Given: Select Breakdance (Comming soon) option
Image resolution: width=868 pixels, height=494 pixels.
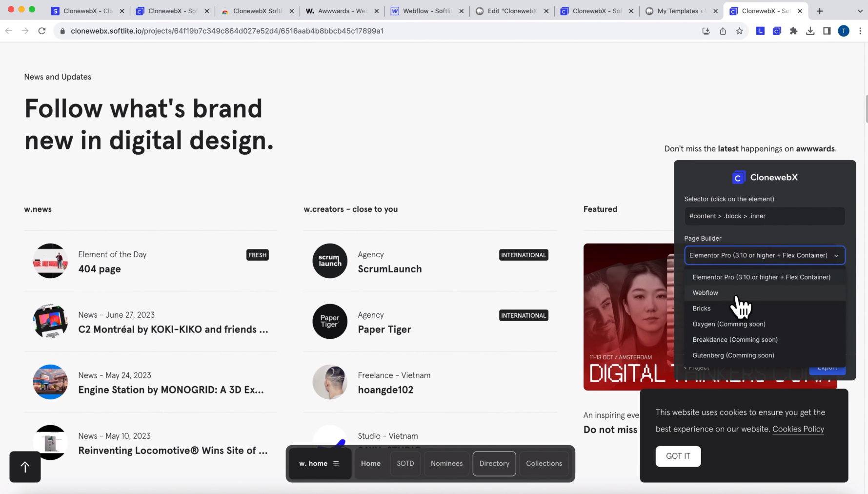Looking at the screenshot, I should (x=765, y=340).
